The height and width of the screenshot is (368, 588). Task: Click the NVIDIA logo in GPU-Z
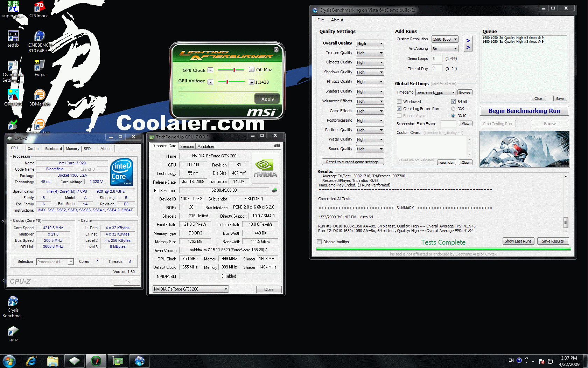click(265, 168)
